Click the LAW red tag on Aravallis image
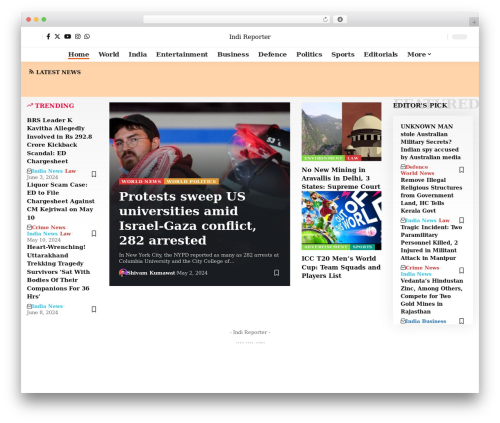The height and width of the screenshot is (423, 500). [353, 158]
